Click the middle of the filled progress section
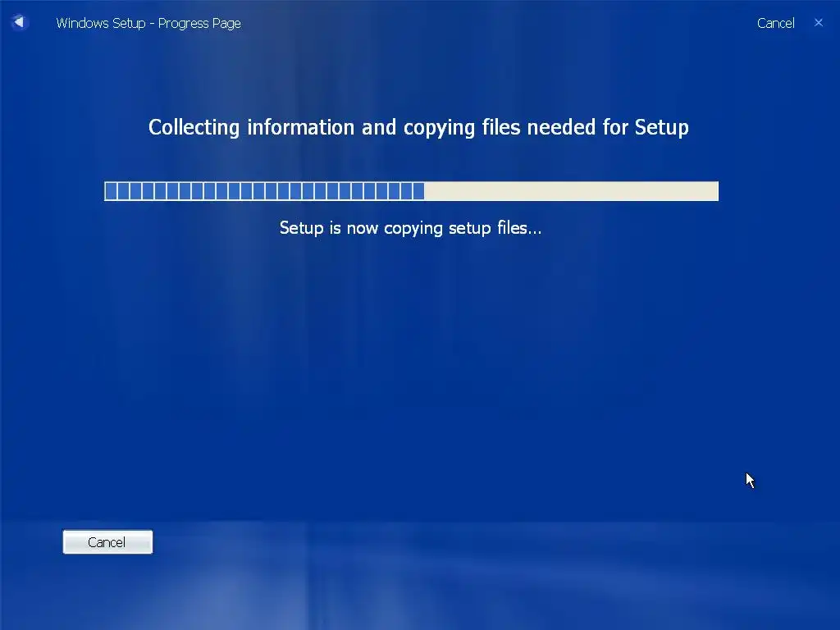Viewport: 840px width, 630px height. (x=265, y=191)
